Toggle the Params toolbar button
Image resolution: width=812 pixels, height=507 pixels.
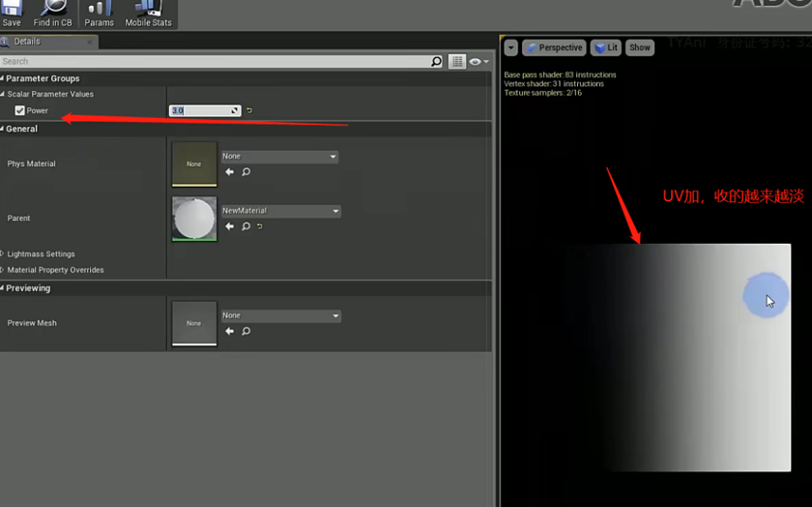tap(100, 12)
